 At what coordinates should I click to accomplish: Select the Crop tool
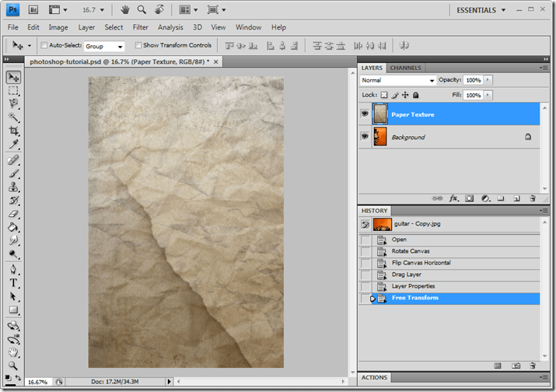coord(13,131)
